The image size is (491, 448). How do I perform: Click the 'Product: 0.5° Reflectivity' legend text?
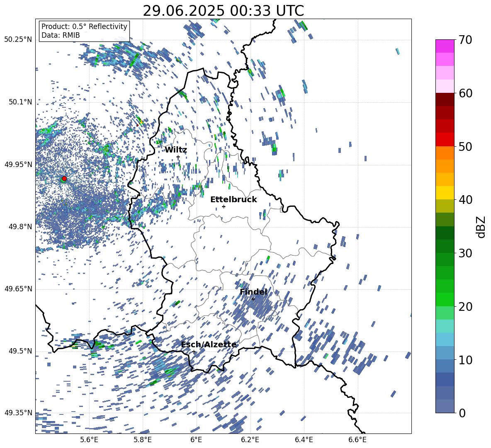(84, 27)
